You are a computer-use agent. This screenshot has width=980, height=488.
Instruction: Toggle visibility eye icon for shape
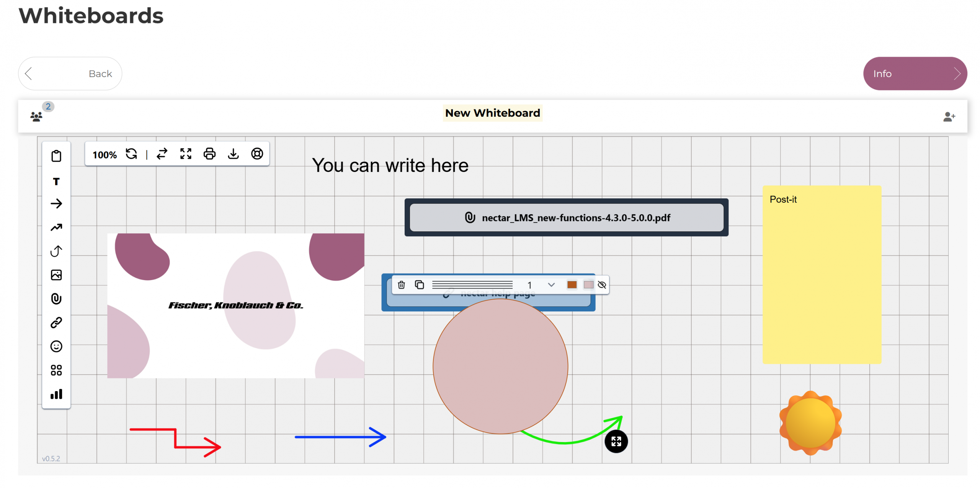pyautogui.click(x=601, y=285)
